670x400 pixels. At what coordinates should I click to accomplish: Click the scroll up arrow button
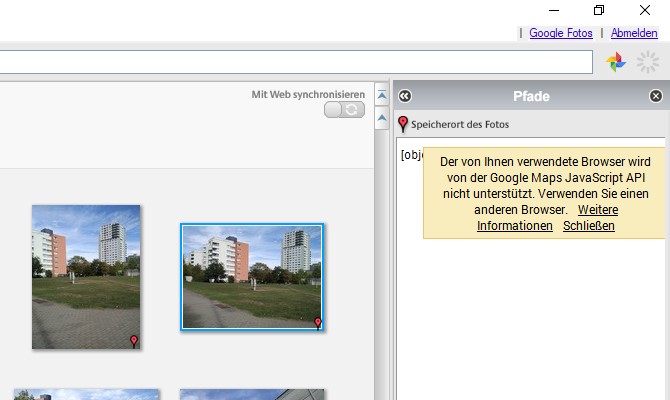[x=382, y=118]
